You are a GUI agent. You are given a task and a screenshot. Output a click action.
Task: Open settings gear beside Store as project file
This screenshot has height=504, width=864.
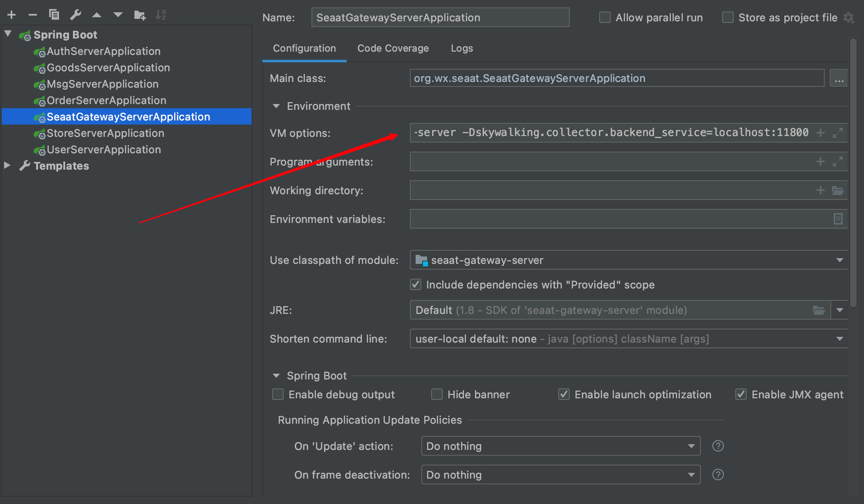pyautogui.click(x=849, y=18)
